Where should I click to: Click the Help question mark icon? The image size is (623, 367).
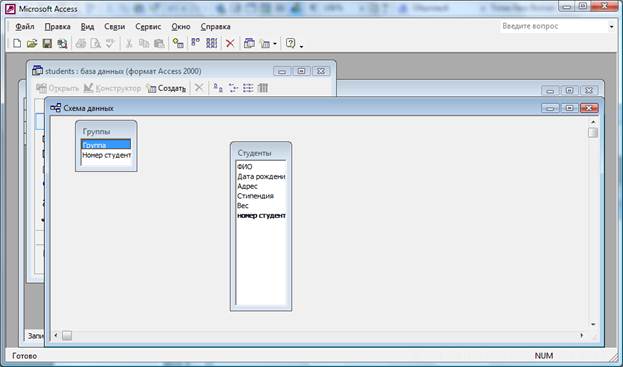(291, 43)
